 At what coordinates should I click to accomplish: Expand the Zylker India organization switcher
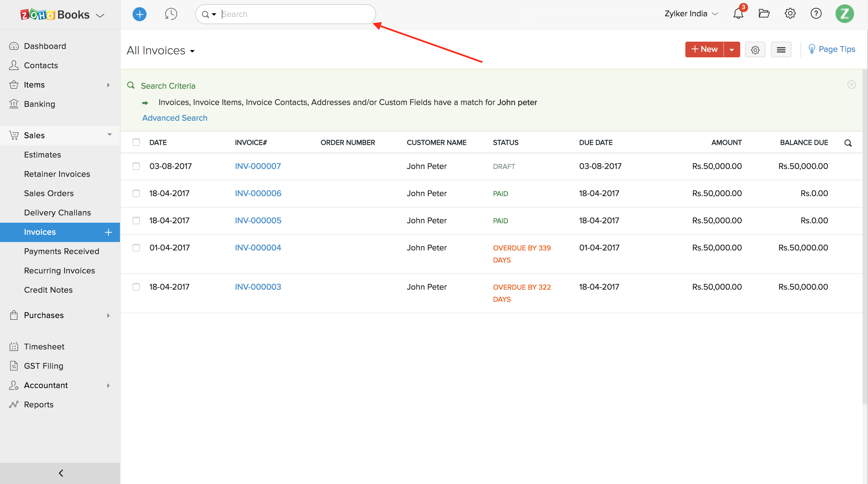[x=691, y=14]
